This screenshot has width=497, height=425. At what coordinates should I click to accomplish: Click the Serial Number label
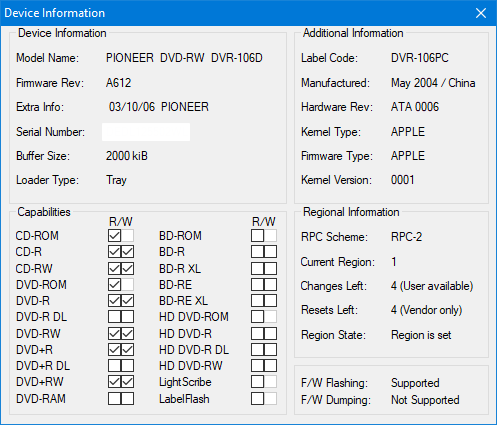click(50, 132)
